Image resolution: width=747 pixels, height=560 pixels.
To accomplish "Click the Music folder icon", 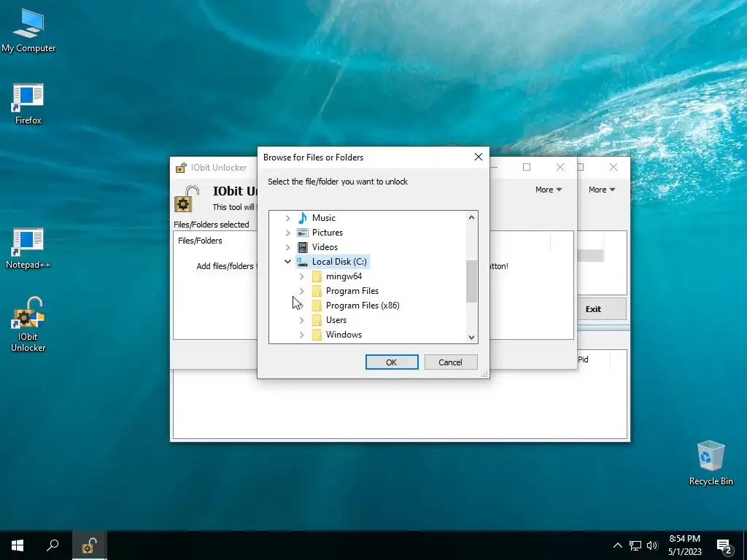I will [x=303, y=218].
